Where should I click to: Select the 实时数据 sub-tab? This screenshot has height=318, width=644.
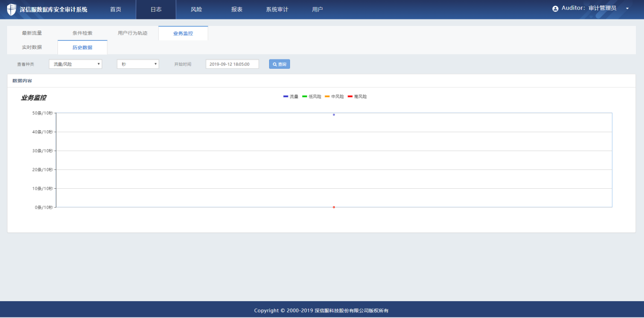pos(32,47)
